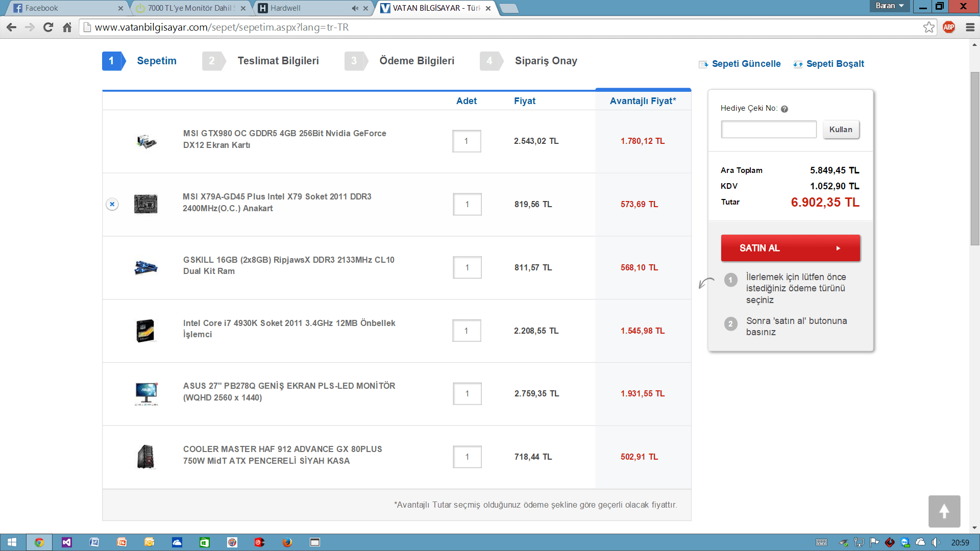Click the Hediye Çeki No input field
The height and width of the screenshot is (551, 980).
coord(768,130)
